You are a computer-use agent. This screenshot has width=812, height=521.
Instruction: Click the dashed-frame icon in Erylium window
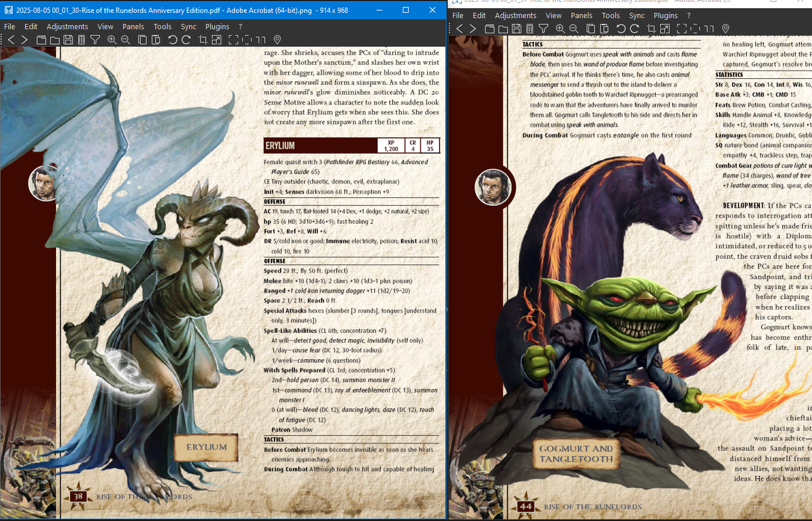coord(247,40)
